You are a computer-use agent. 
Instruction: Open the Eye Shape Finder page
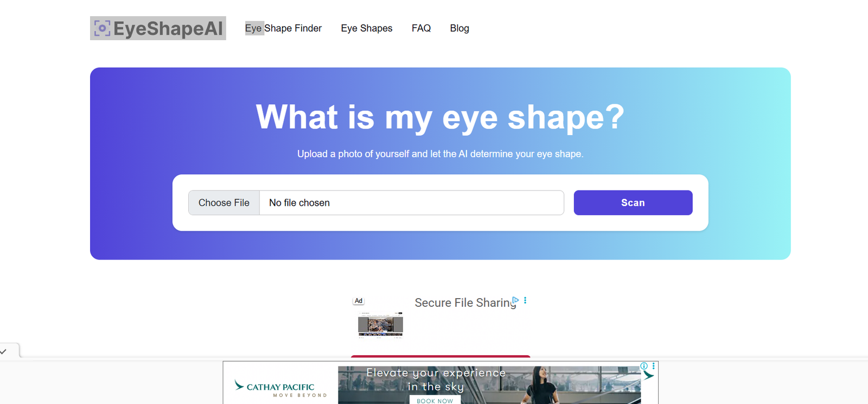pos(283,28)
